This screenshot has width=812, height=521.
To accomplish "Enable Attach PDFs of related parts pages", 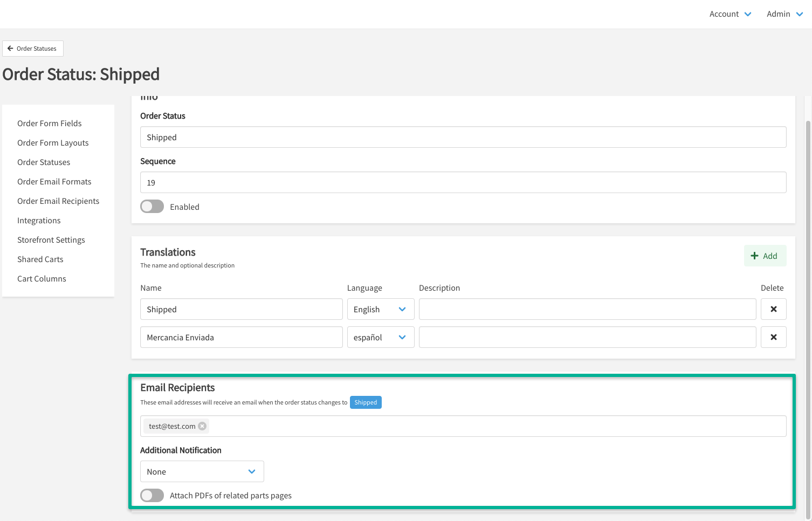I will (152, 496).
